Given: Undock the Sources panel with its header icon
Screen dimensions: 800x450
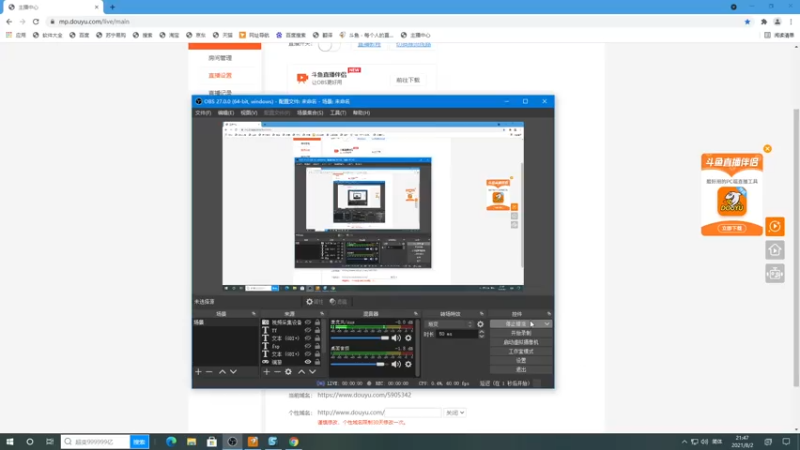Looking at the screenshot, I should [x=322, y=314].
